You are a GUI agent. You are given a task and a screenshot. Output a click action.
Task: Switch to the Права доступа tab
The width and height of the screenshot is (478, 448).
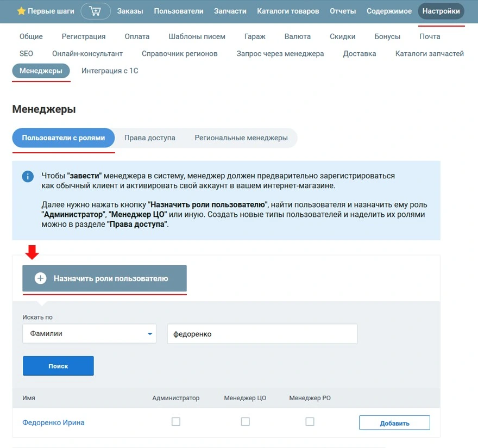tap(150, 138)
